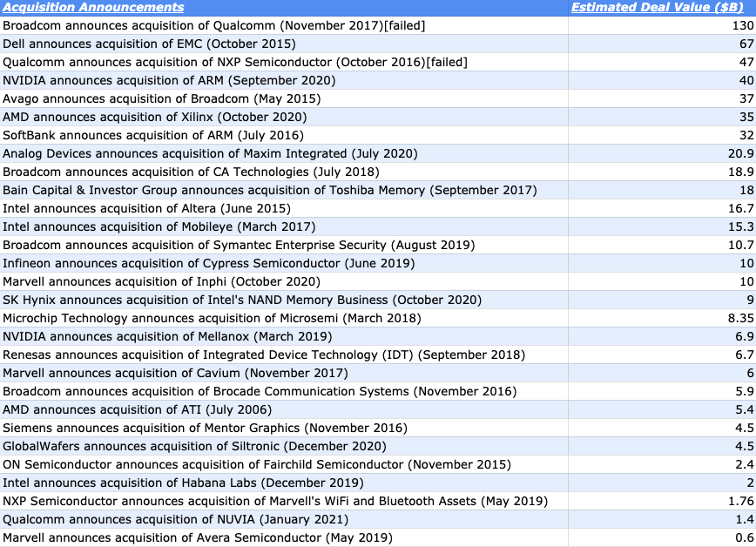
Task: Click Broadcom Brocade Communication Systems cell
Action: tap(284, 392)
